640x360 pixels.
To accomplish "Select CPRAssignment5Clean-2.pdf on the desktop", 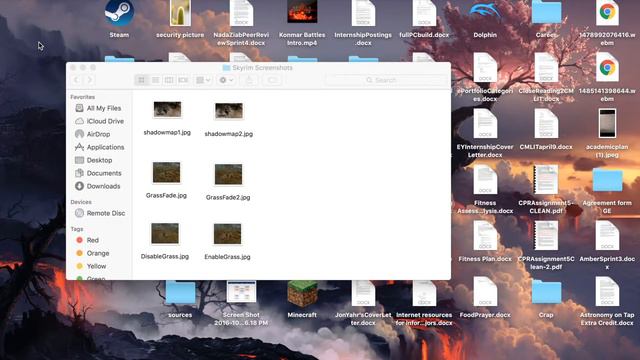I will pyautogui.click(x=546, y=236).
